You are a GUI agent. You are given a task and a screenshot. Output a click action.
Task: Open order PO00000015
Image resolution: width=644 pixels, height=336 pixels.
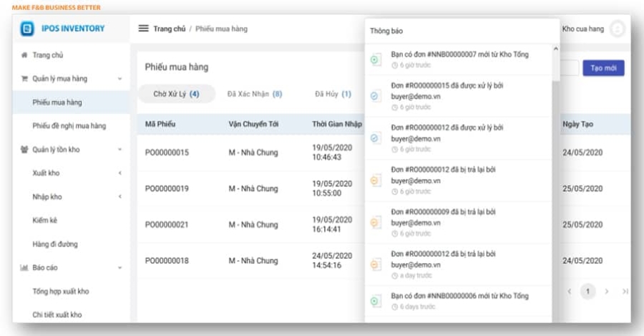tap(167, 153)
